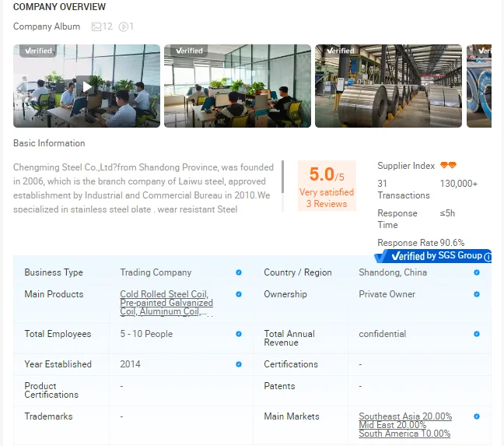This screenshot has width=504, height=446.
Task: Click the Private Owner value
Action: pos(387,294)
